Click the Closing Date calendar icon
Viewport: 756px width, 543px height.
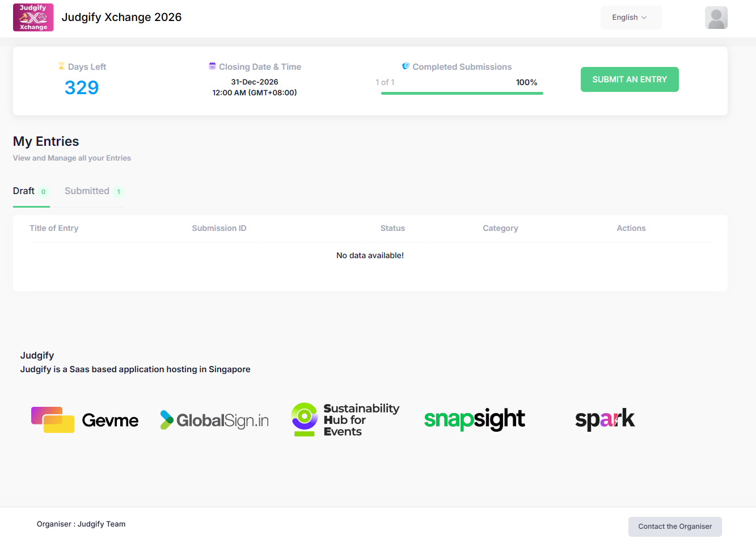[x=212, y=66]
